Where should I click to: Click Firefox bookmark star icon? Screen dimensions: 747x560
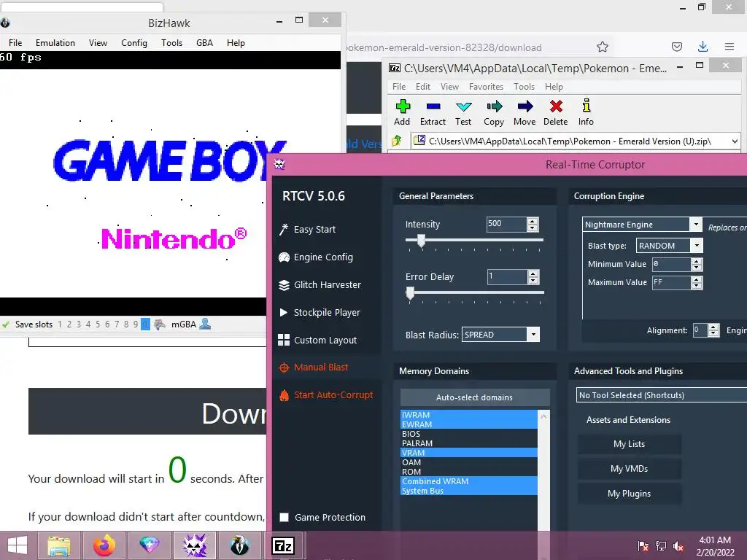603,47
